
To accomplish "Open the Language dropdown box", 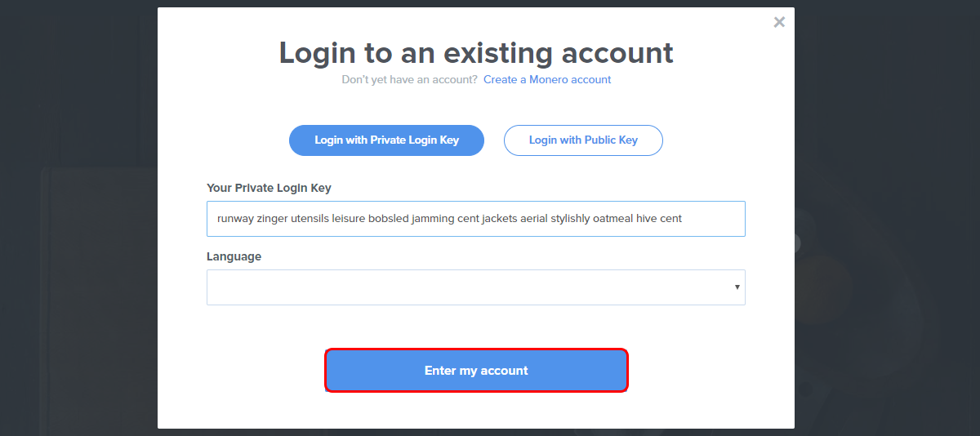I will (x=476, y=287).
